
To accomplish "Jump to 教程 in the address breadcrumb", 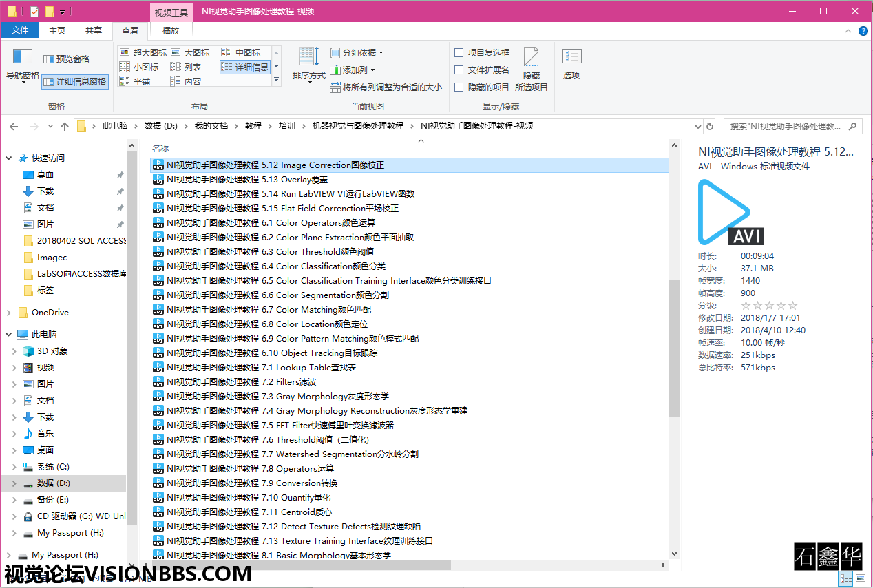I will pos(253,126).
